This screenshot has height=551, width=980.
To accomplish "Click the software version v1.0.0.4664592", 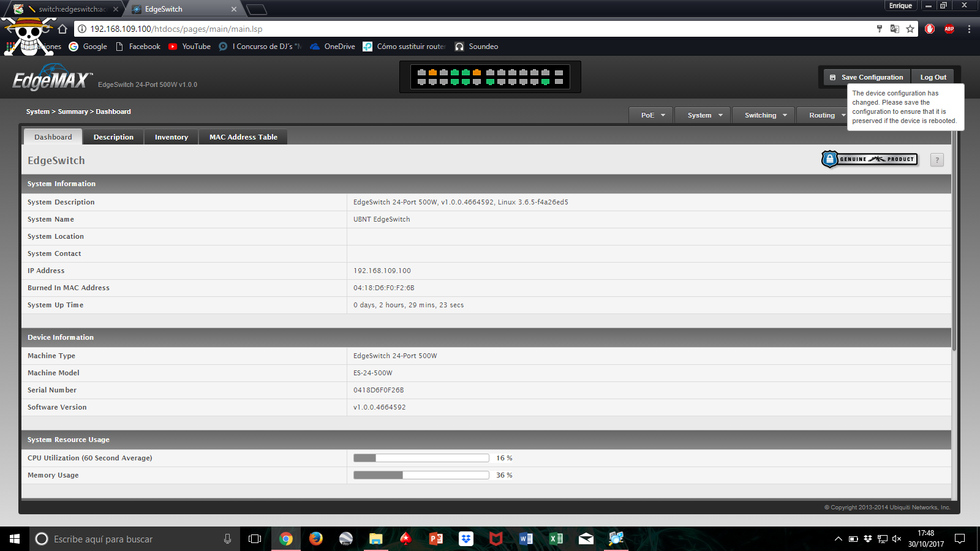I will point(380,407).
